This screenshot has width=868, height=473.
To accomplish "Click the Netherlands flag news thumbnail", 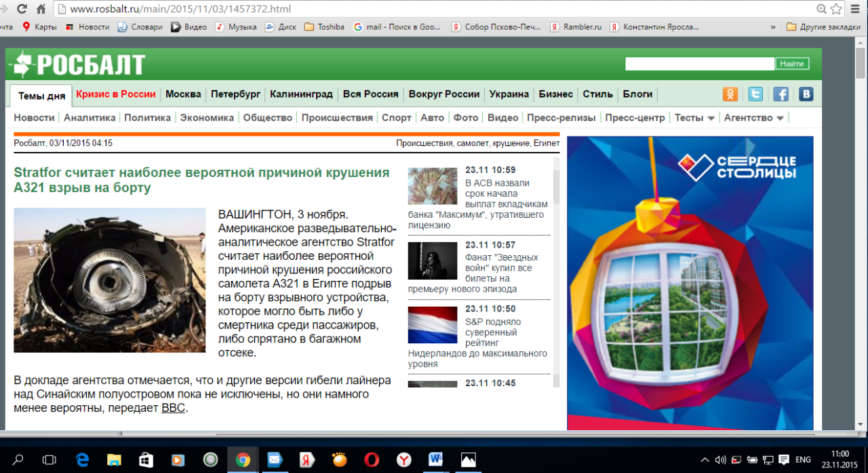I will (433, 325).
